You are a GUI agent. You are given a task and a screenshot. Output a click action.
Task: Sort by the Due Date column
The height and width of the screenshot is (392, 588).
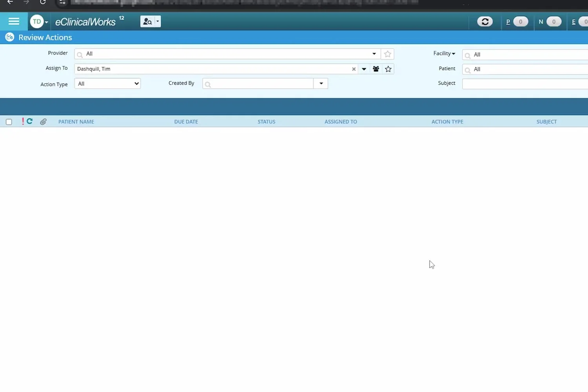tap(186, 122)
